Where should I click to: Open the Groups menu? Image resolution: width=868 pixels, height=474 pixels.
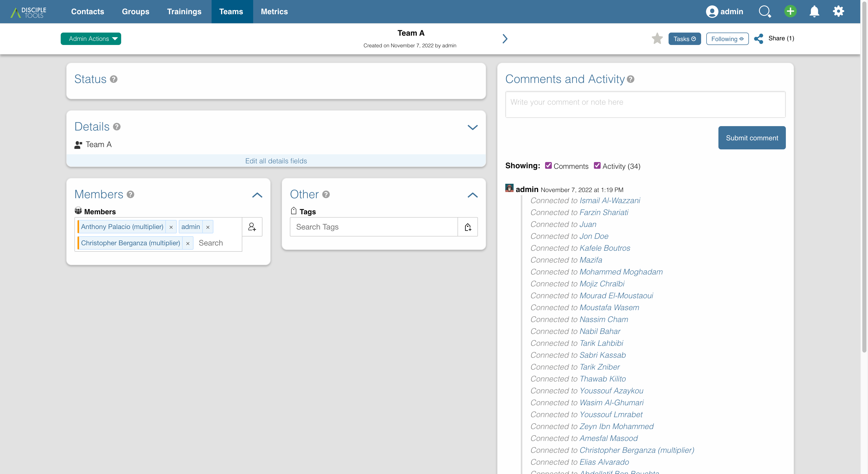coord(135,11)
